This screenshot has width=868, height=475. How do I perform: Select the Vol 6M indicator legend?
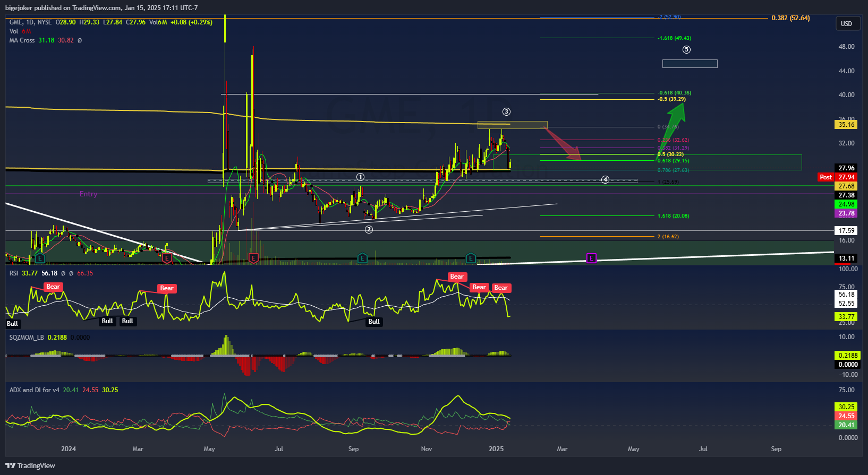coord(20,31)
